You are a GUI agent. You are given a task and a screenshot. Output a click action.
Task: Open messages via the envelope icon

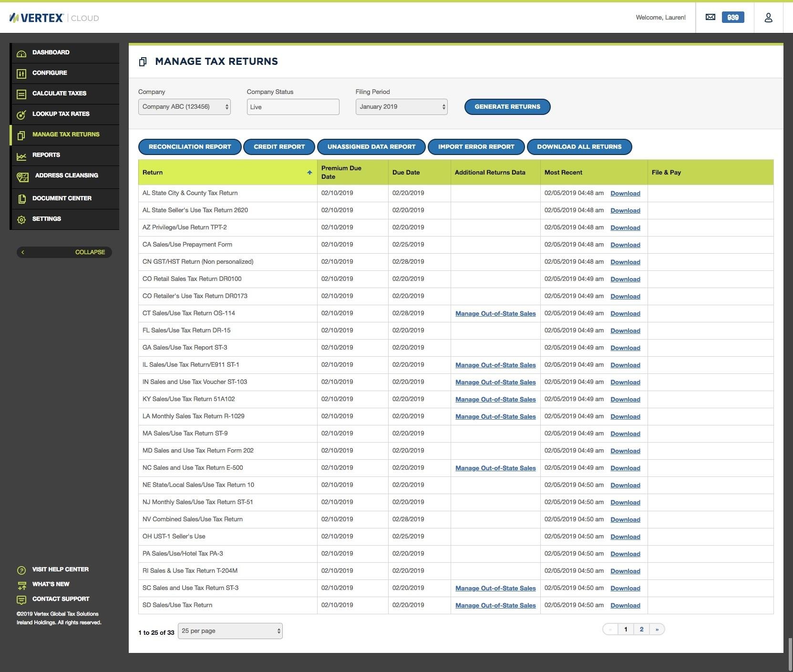[711, 17]
